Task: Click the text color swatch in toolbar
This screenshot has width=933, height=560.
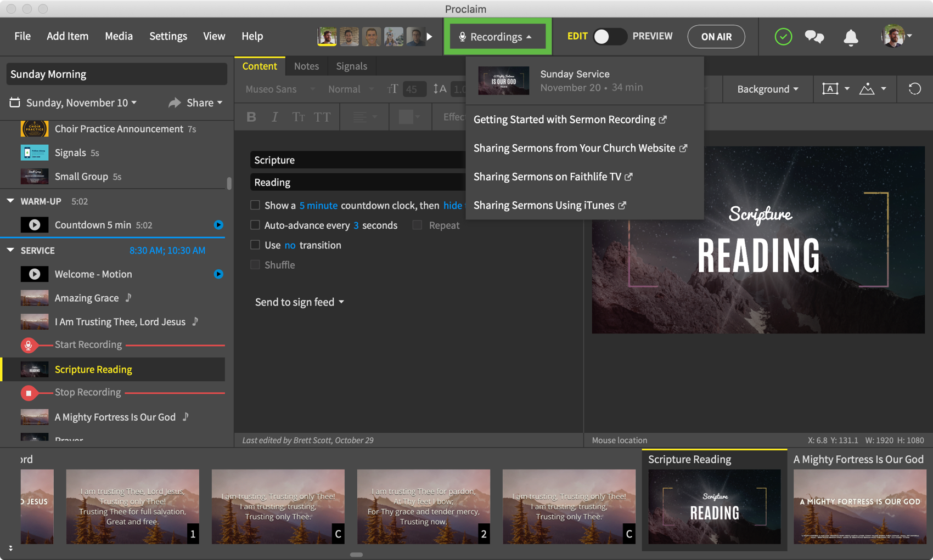Action: 406,117
